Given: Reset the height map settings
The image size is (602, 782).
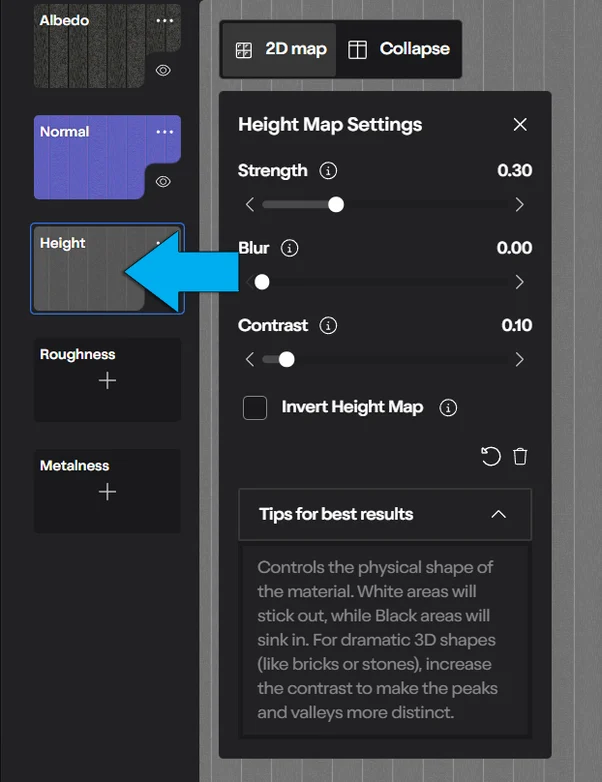Looking at the screenshot, I should 490,456.
